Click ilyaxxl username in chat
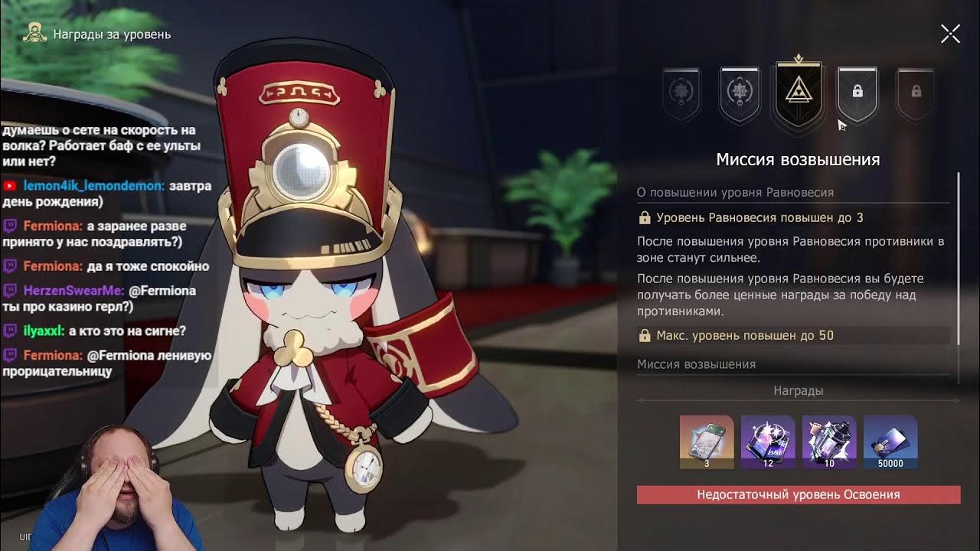The height and width of the screenshot is (551, 980). [x=44, y=331]
